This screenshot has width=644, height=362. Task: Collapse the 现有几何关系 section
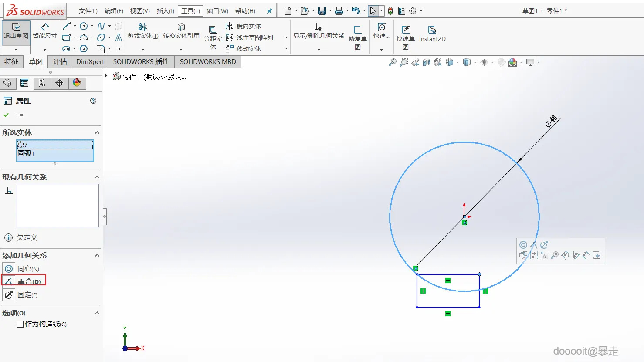(x=97, y=177)
